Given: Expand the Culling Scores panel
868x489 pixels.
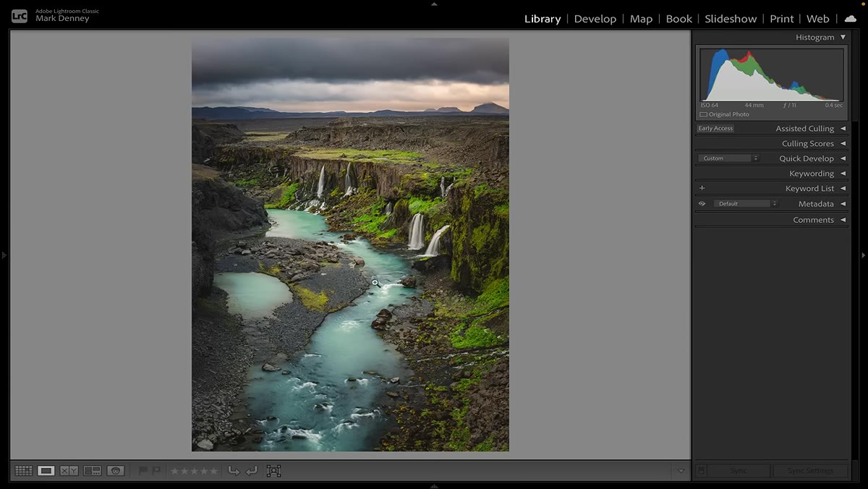Looking at the screenshot, I should (843, 144).
